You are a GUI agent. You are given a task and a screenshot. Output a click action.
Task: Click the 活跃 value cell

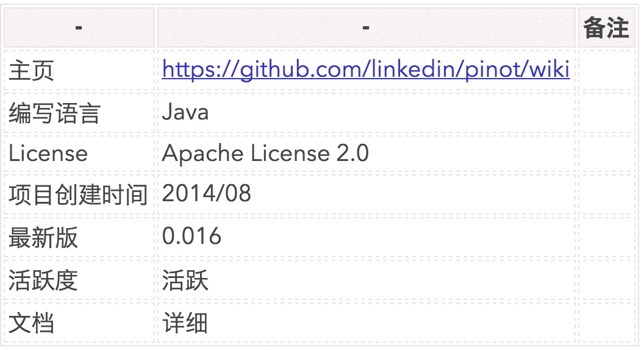185,280
